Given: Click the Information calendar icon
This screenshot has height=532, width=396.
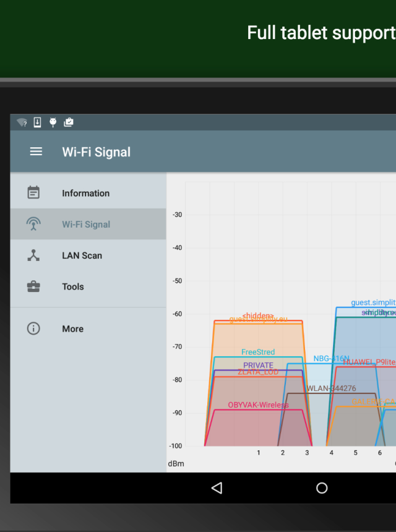Looking at the screenshot, I should 33,193.
